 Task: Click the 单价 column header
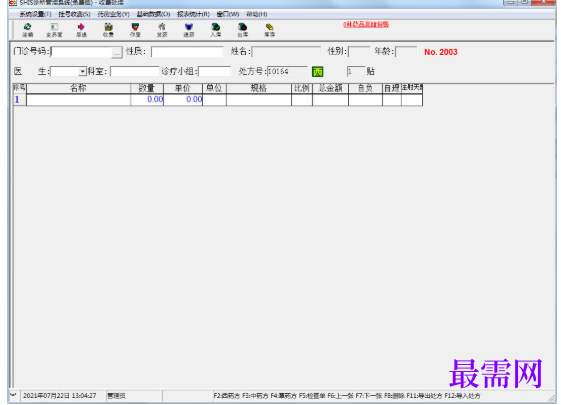pyautogui.click(x=183, y=88)
